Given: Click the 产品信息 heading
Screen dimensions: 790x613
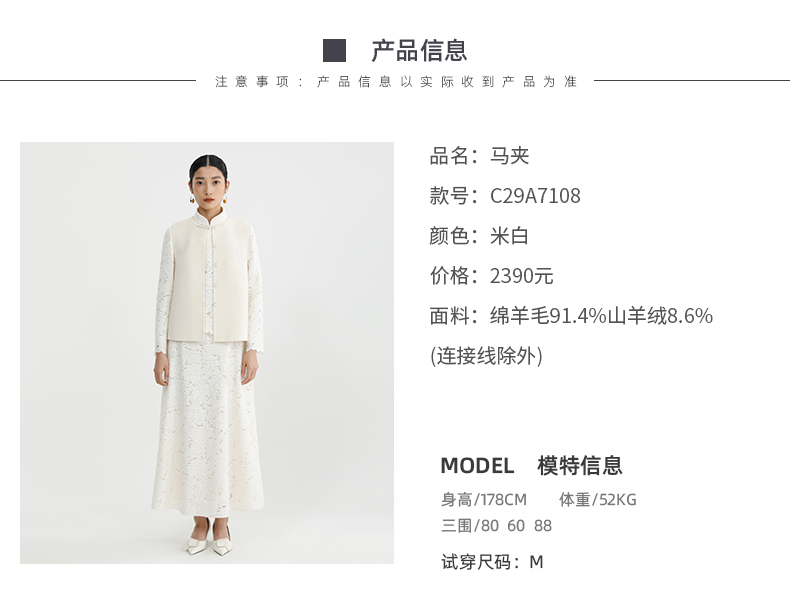Looking at the screenshot, I should [x=419, y=51].
